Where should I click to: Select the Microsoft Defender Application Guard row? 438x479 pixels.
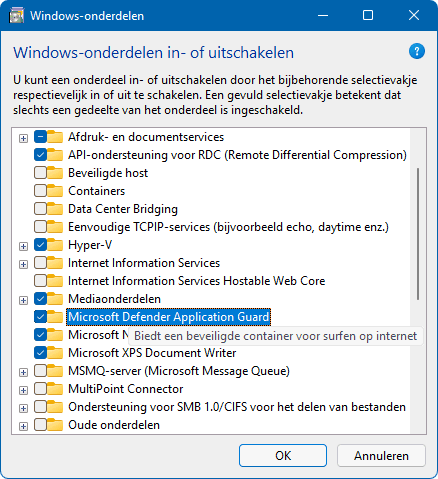169,317
